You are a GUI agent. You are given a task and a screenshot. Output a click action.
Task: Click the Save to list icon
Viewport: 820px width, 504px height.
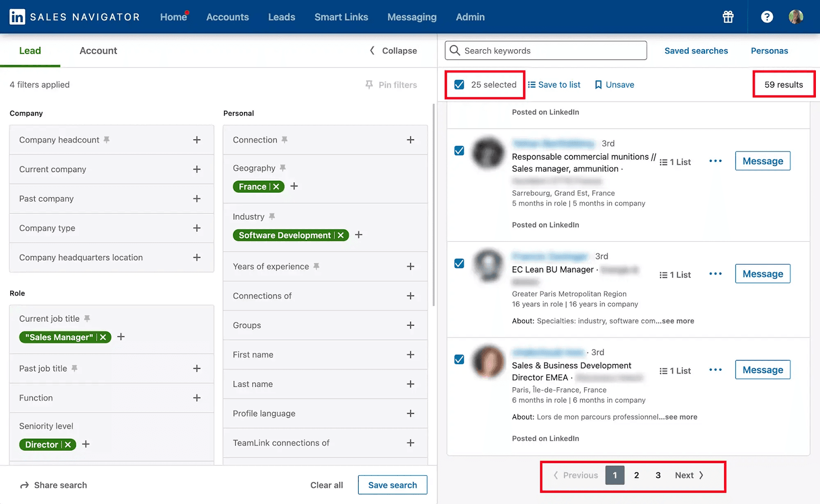point(531,85)
